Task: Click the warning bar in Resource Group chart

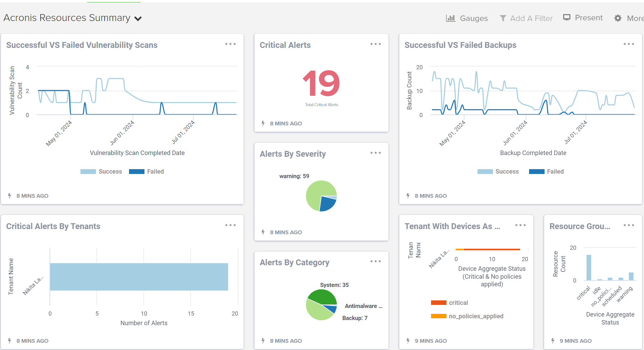Action: click(631, 276)
